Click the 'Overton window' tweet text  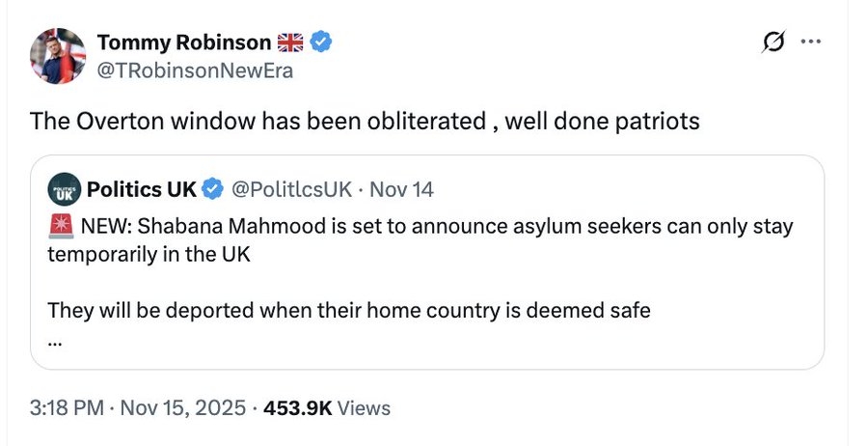(363, 122)
